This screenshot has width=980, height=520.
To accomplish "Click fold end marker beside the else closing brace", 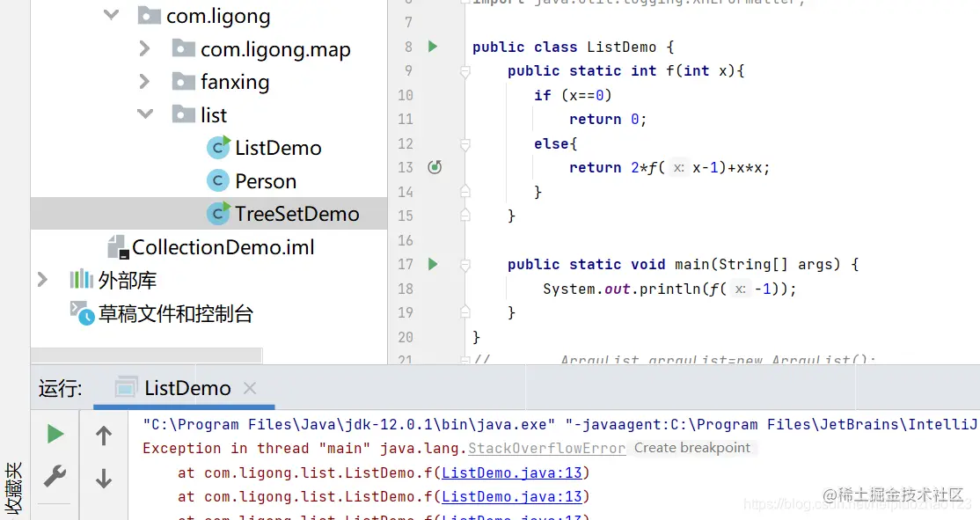I will pyautogui.click(x=465, y=191).
